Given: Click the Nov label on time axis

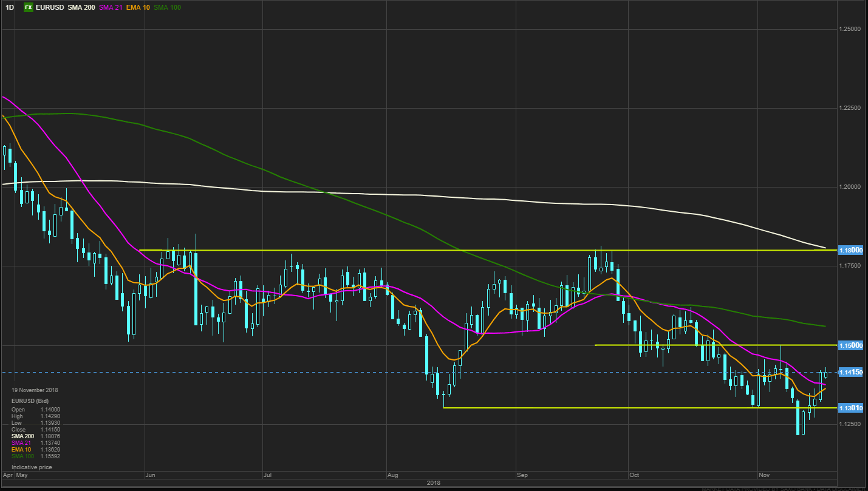Looking at the screenshot, I should click(765, 475).
